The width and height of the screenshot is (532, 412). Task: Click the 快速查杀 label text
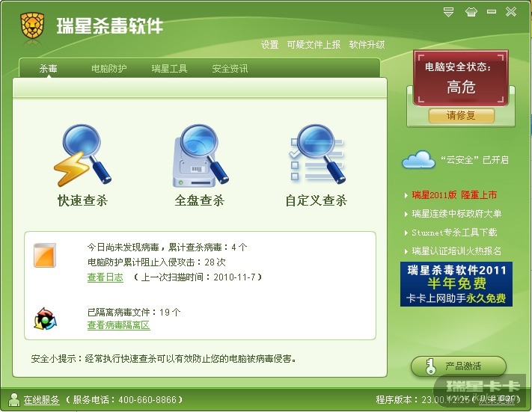[82, 200]
